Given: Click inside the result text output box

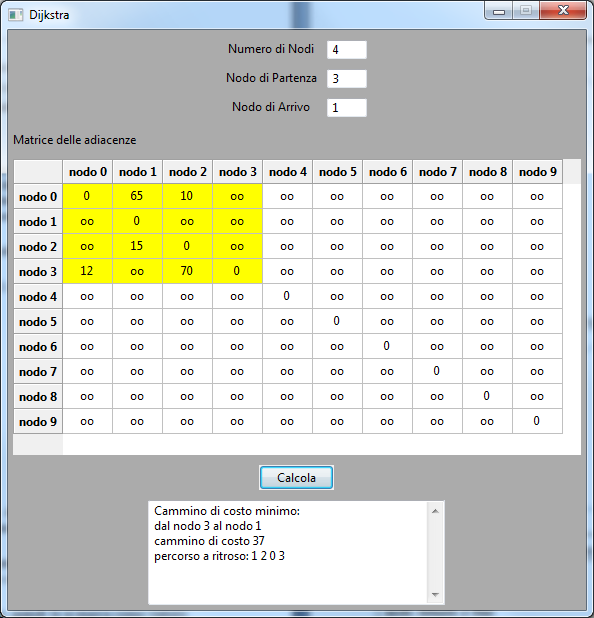Looking at the screenshot, I should [289, 553].
